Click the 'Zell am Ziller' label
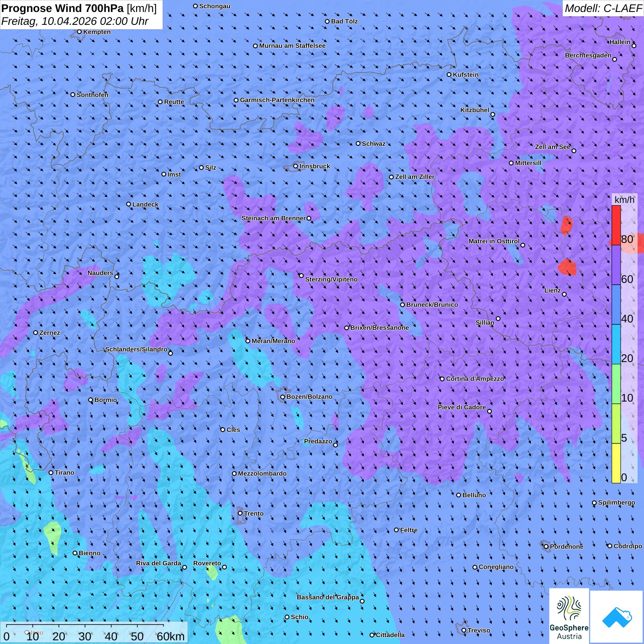The image size is (644, 644). point(415,177)
